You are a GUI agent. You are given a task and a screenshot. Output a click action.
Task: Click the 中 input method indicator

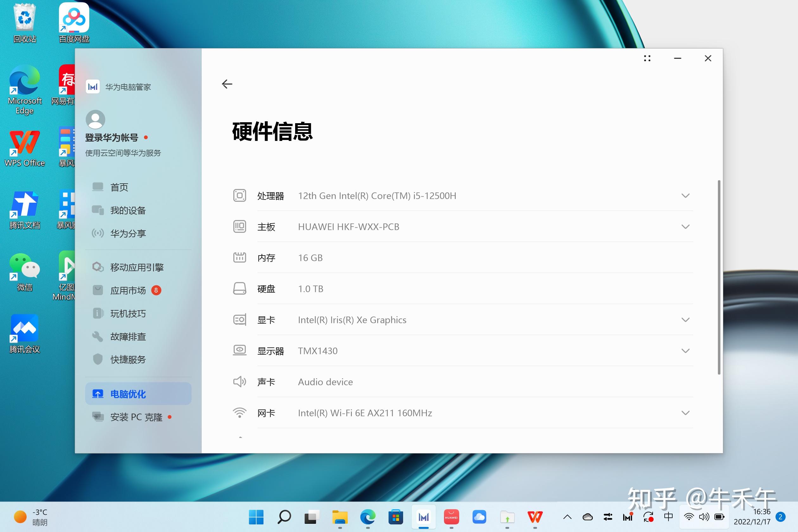click(668, 517)
